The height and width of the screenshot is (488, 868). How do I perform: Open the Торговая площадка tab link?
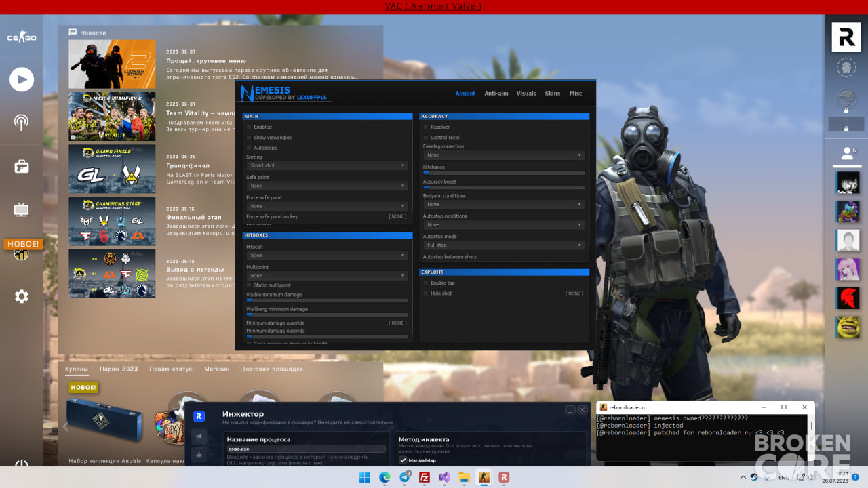(x=273, y=369)
